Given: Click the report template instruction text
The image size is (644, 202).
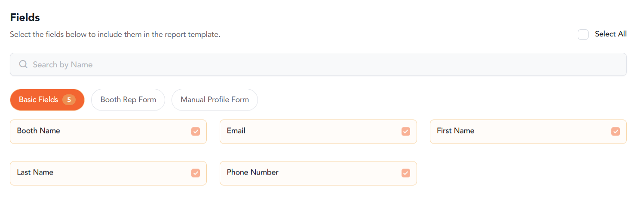Looking at the screenshot, I should [115, 35].
